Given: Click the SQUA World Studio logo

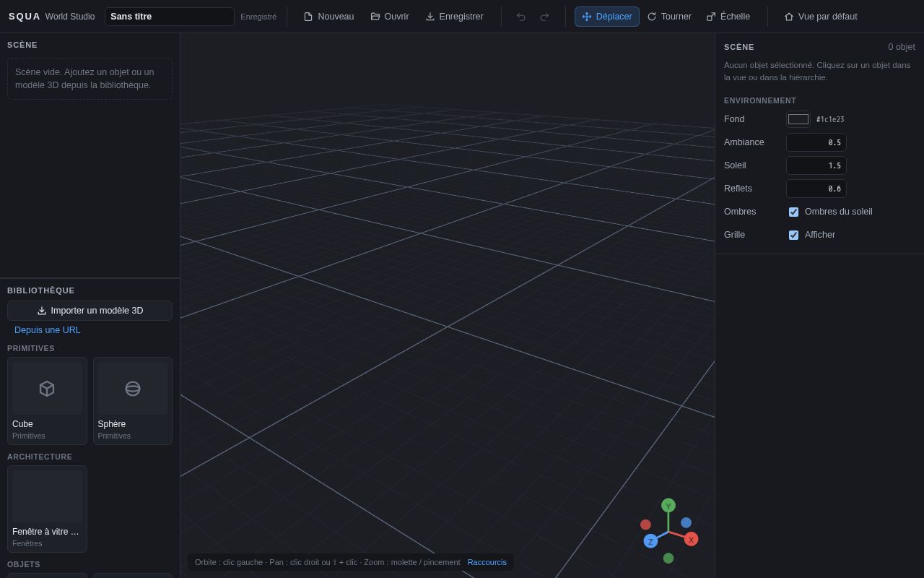Looking at the screenshot, I should (x=51, y=17).
